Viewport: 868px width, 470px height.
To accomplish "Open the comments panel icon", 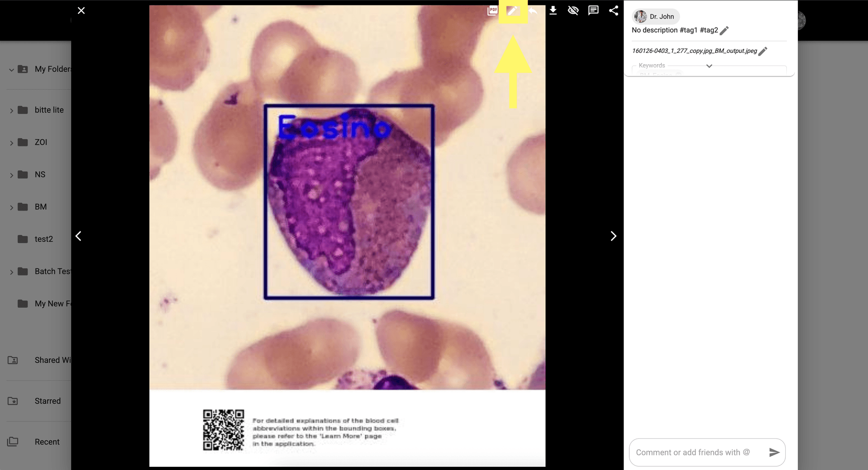I will click(x=593, y=10).
